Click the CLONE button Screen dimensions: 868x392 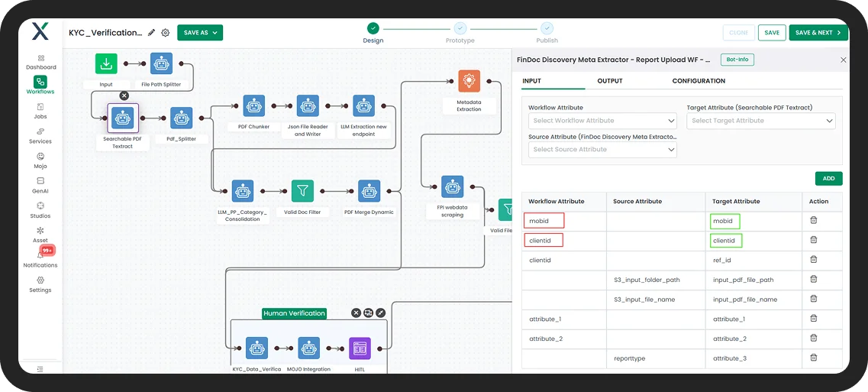[x=738, y=33]
